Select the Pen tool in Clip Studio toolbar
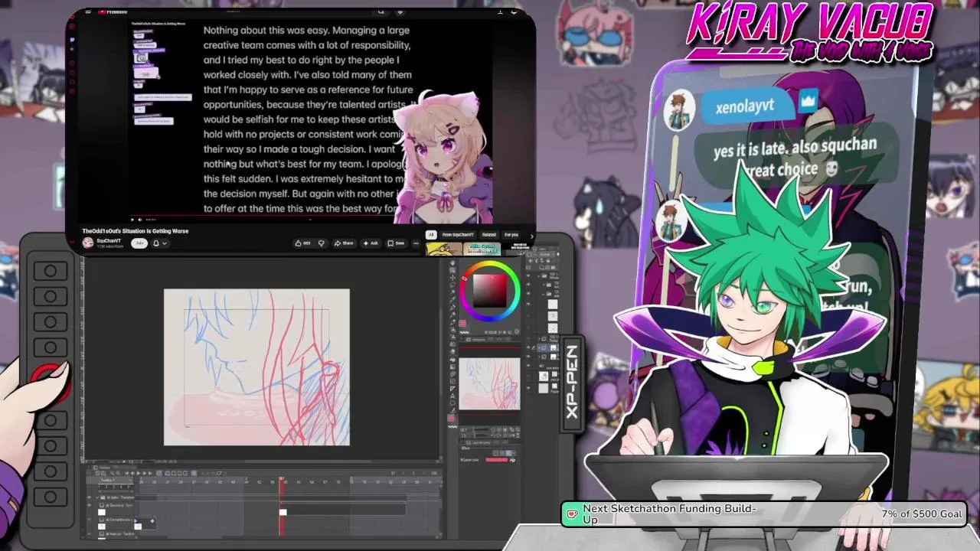 (452, 307)
